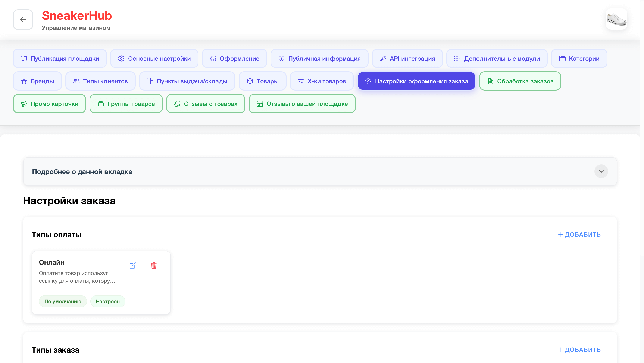Click the sneaker shop avatar thumbnail
The height and width of the screenshot is (363, 644).
click(616, 19)
